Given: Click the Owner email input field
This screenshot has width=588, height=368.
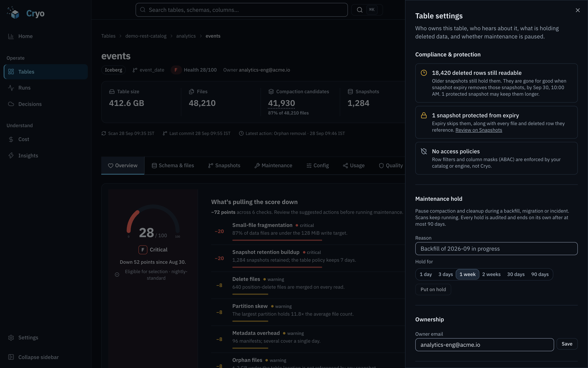Looking at the screenshot, I should pos(484,345).
